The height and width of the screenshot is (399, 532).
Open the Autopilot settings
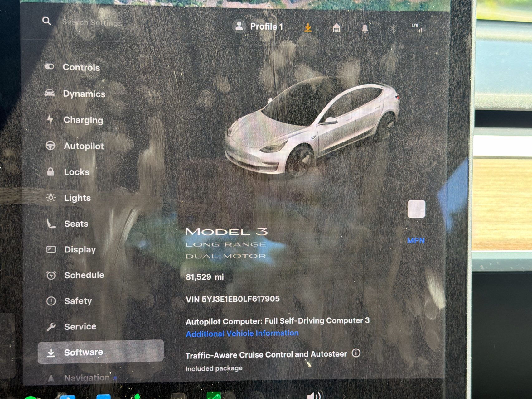pos(75,146)
